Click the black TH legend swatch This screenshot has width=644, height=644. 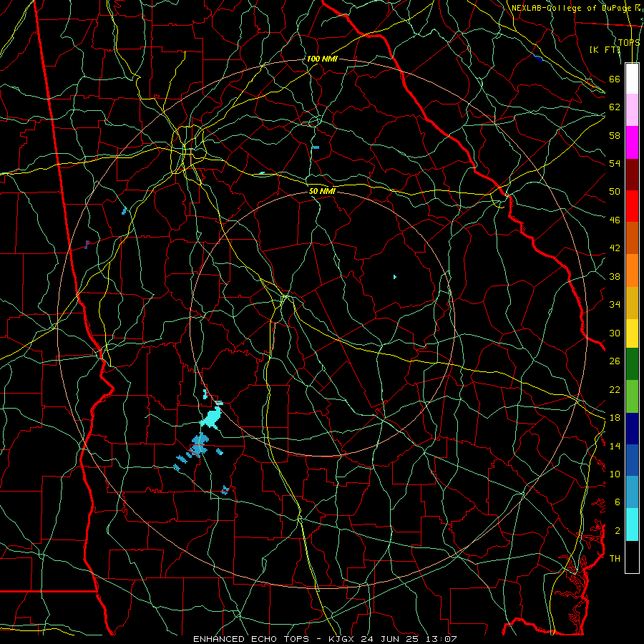(632, 557)
